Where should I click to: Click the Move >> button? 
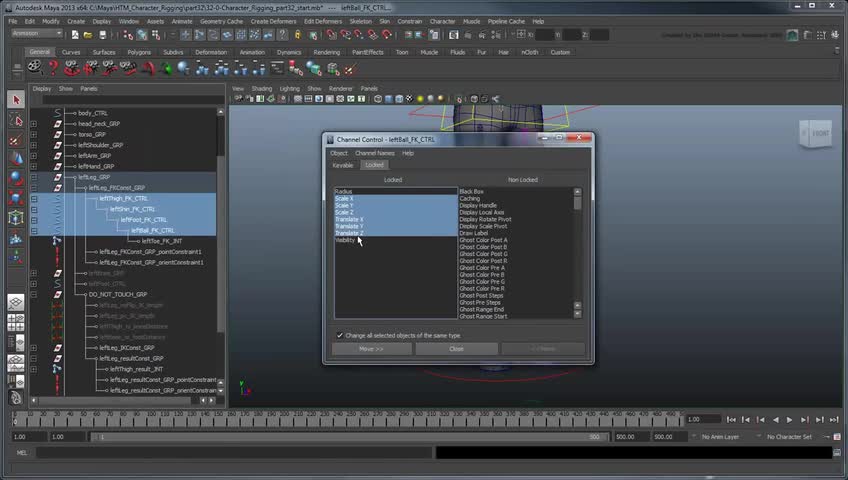(x=372, y=349)
